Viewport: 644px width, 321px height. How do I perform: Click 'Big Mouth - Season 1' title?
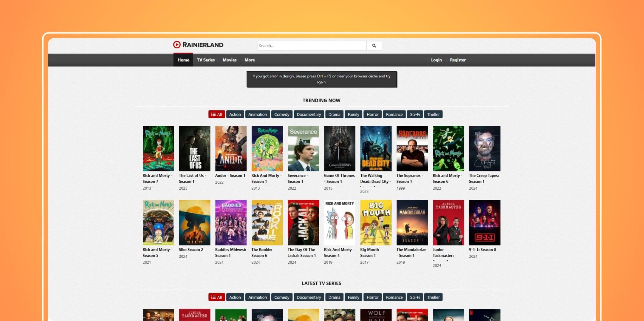click(371, 253)
